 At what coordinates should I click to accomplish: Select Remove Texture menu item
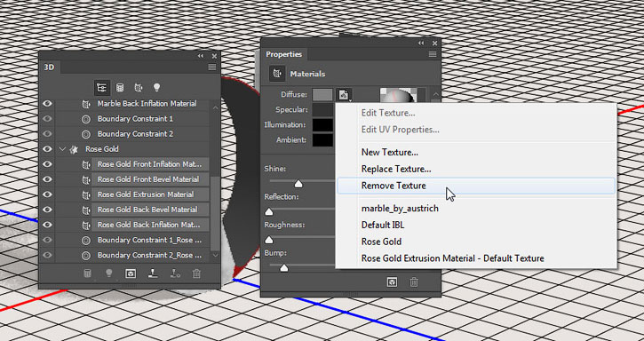475,186
